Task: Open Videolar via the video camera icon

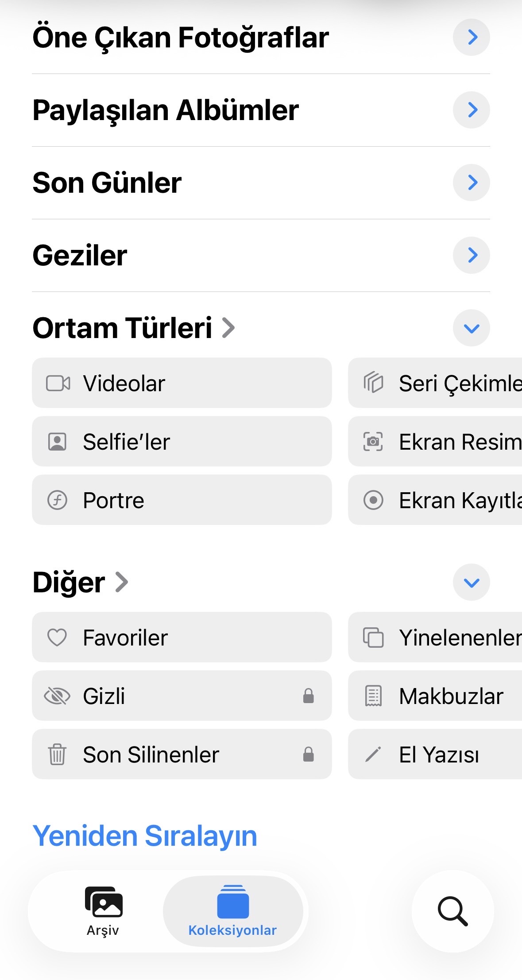Action: pyautogui.click(x=58, y=383)
